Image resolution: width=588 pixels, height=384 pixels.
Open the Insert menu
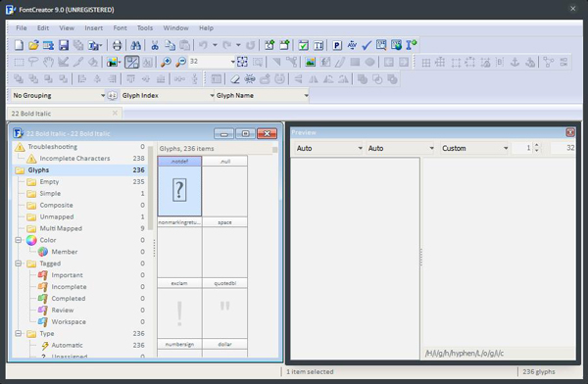(x=93, y=28)
